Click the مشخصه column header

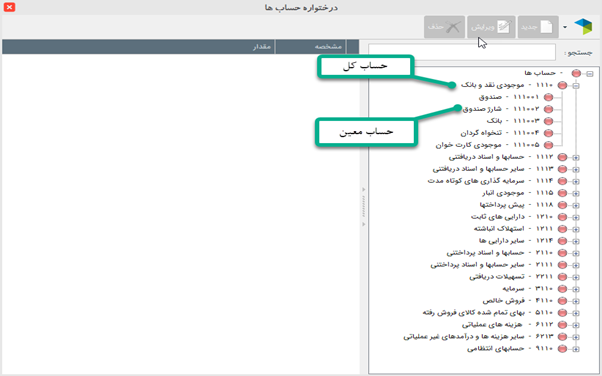click(311, 46)
